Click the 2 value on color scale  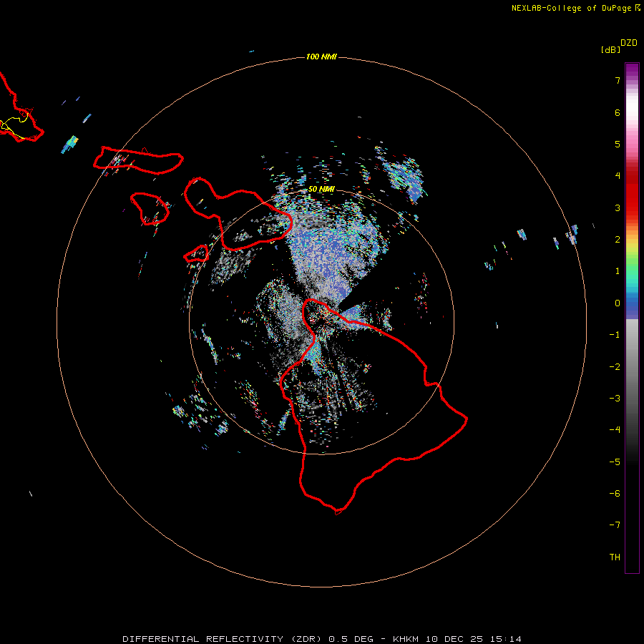coord(618,240)
